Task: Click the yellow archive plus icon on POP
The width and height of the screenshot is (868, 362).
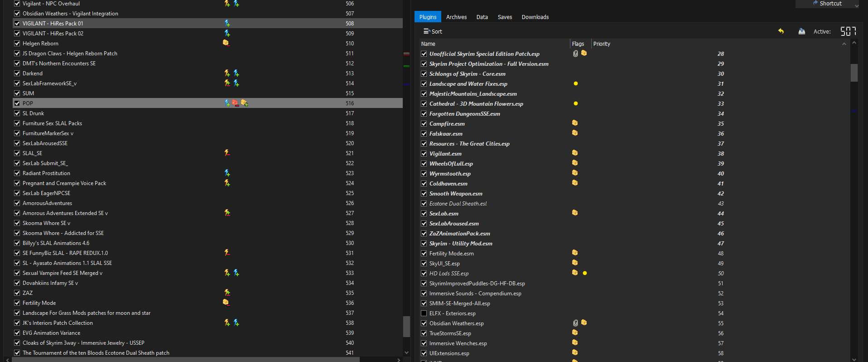Action: [245, 103]
